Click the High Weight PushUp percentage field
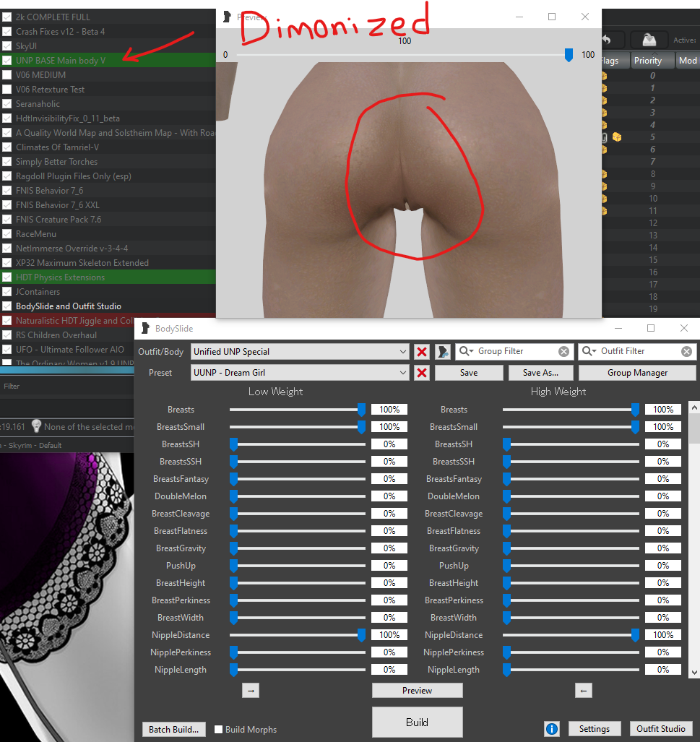 click(662, 566)
